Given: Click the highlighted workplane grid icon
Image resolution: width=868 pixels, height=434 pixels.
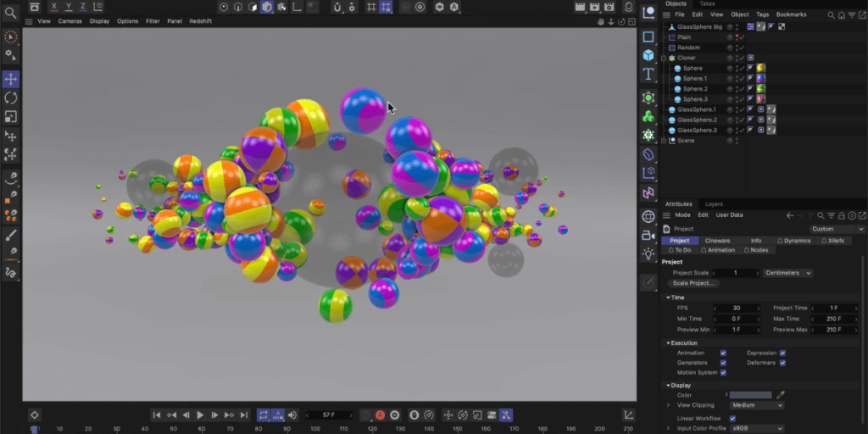Looking at the screenshot, I should pyautogui.click(x=386, y=7).
